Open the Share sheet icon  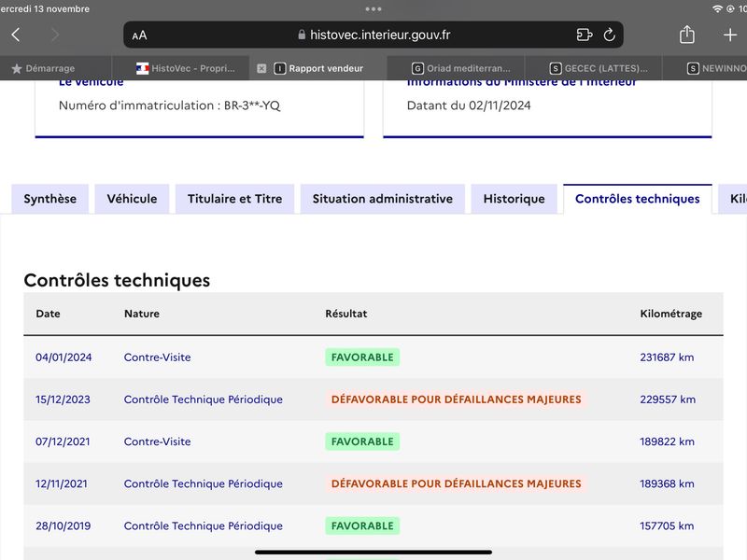[x=686, y=35]
